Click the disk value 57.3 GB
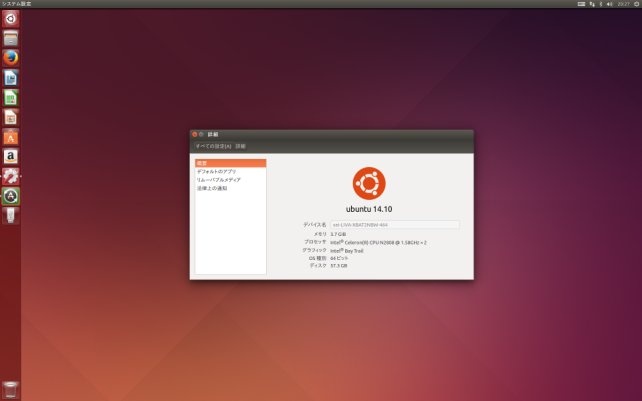 [x=339, y=266]
